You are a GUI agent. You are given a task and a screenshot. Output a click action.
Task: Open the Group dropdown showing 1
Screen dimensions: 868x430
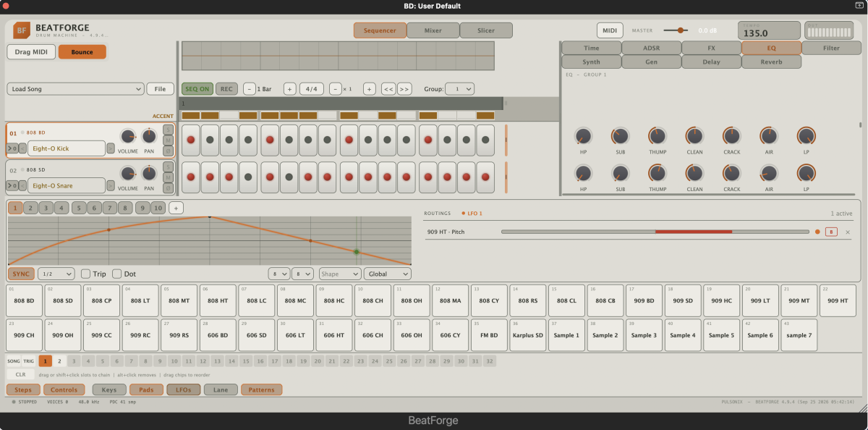coord(459,89)
